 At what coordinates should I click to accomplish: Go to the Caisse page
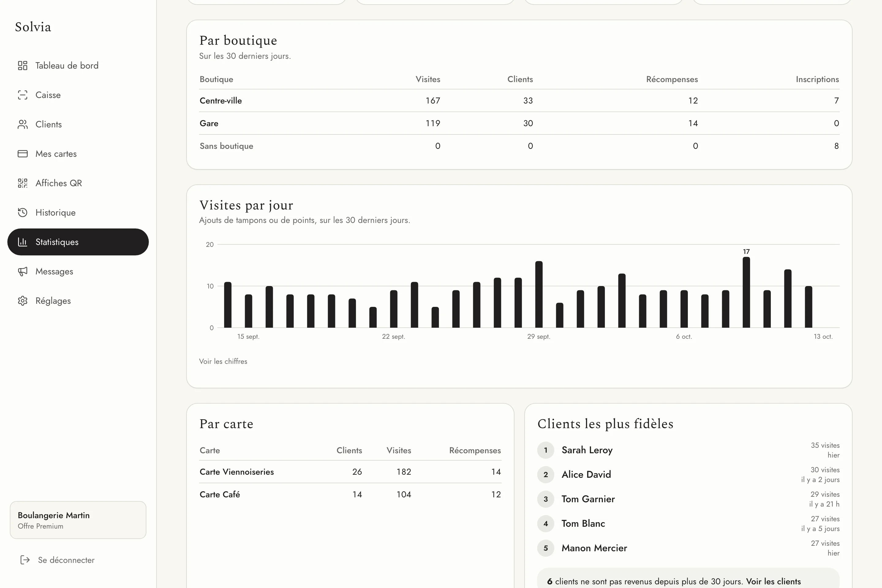click(x=78, y=95)
